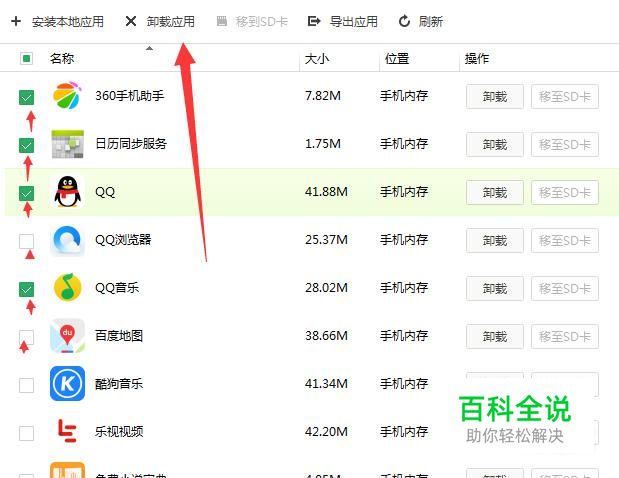Select the QQ音乐 app name
Screen dimensions: 619x478
click(117, 288)
